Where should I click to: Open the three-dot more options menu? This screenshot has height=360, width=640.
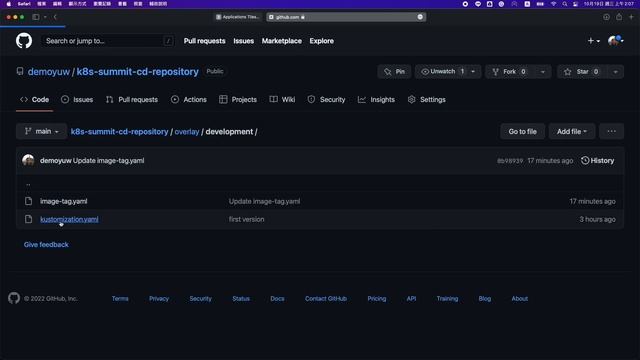point(611,131)
